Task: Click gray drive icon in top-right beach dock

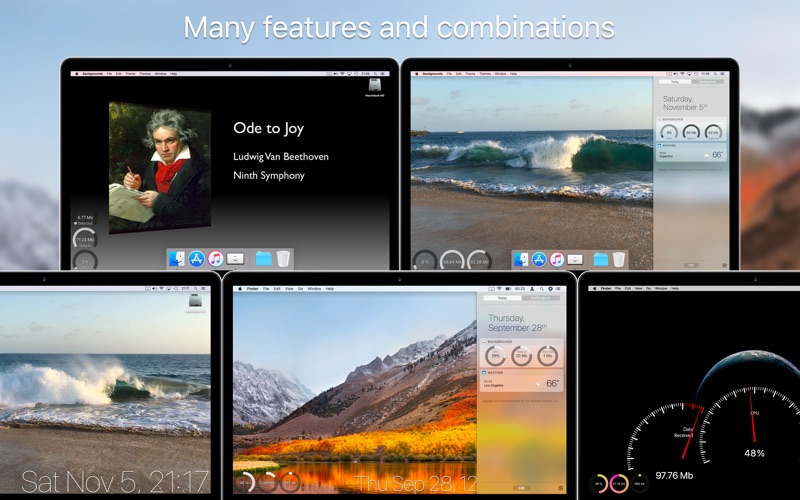Action: click(x=575, y=259)
